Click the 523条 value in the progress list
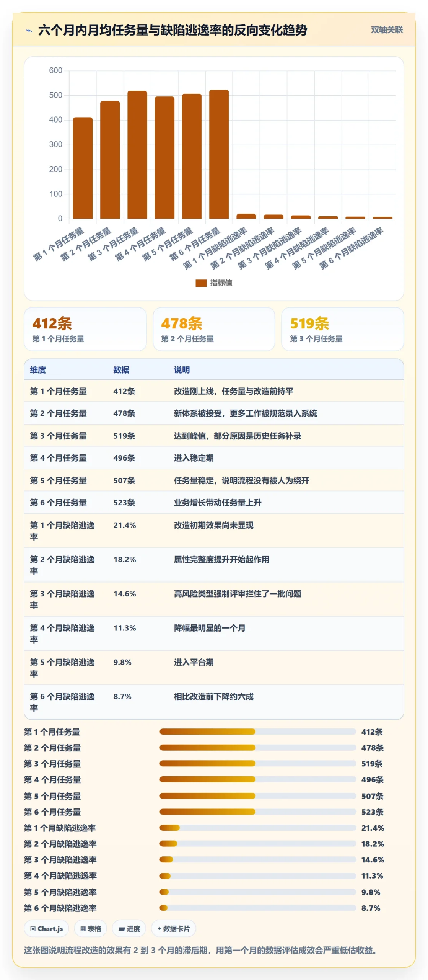428x980 pixels. (372, 812)
